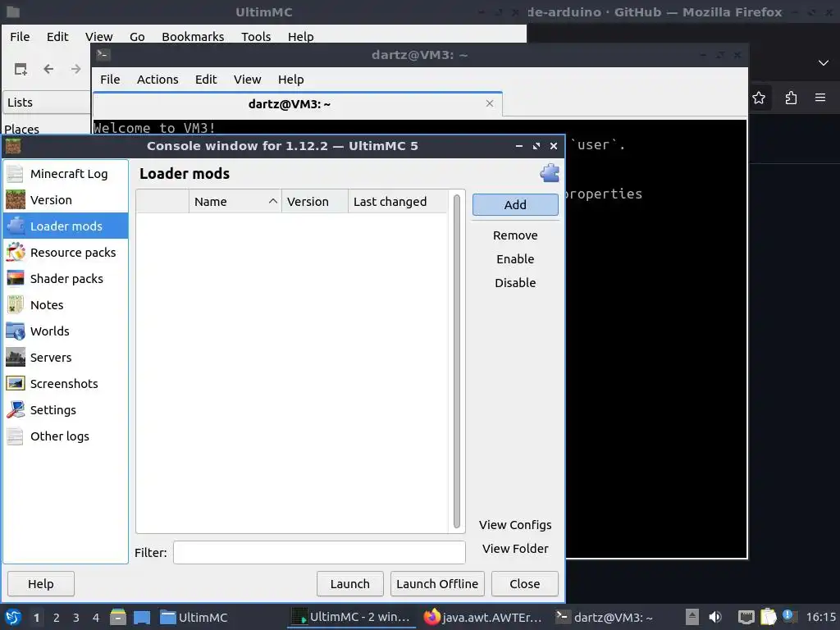Select the Version grass block icon
Image resolution: width=840 pixels, height=630 pixels.
(x=15, y=200)
